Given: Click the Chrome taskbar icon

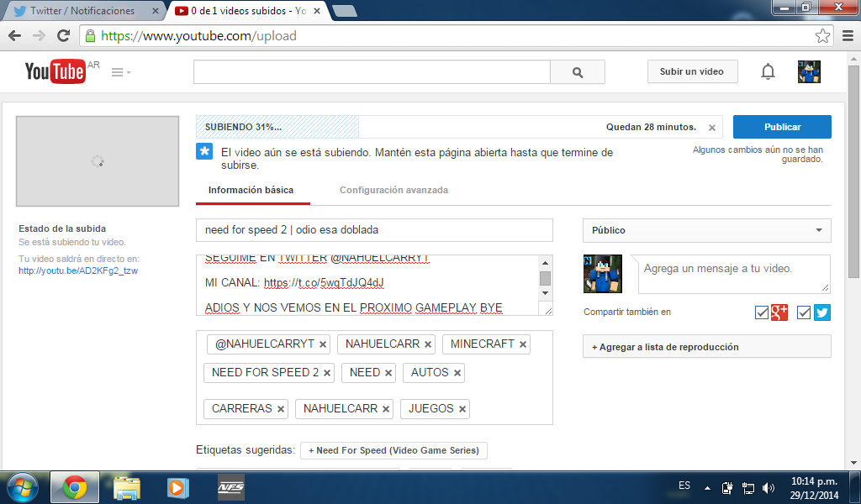Looking at the screenshot, I should 75,487.
